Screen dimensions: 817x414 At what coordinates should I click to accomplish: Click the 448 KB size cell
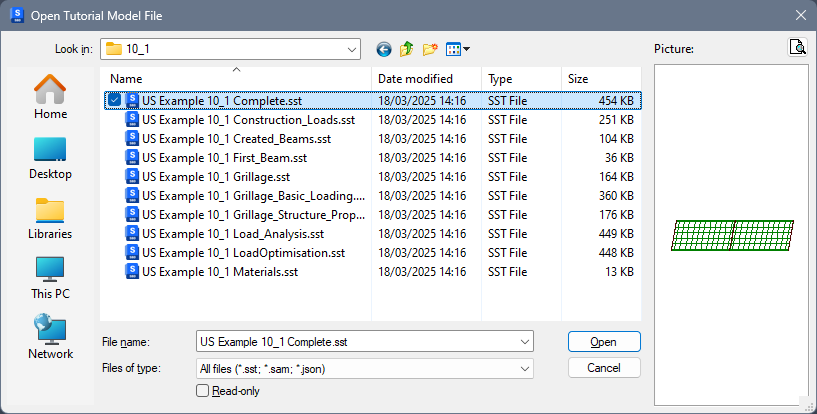616,253
